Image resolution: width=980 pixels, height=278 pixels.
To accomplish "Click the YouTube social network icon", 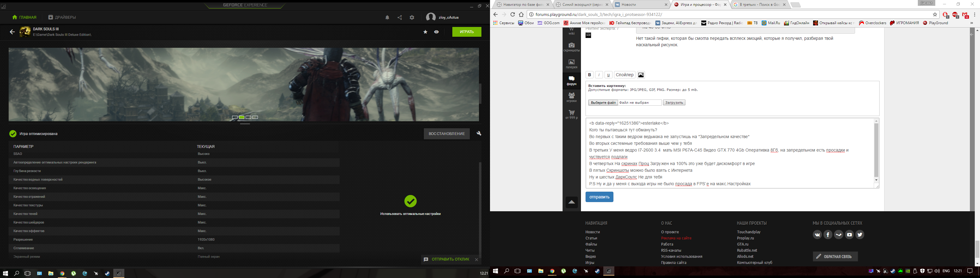I will click(x=849, y=235).
